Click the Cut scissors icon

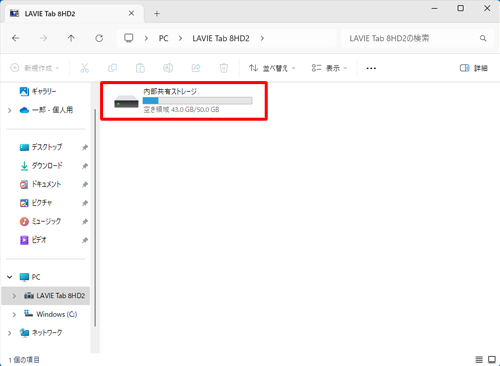point(85,68)
